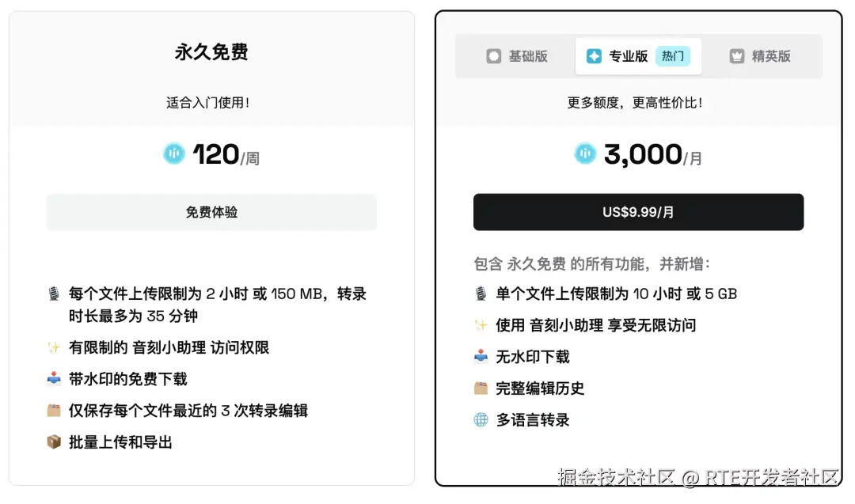Click the 免费体验 button
Image resolution: width=855 pixels, height=504 pixels.
(211, 212)
